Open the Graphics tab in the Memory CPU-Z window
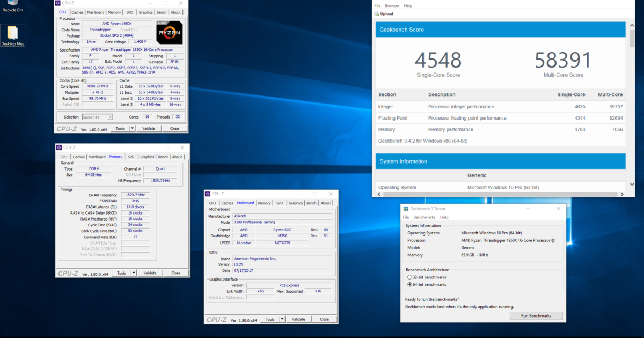This screenshot has height=338, width=644. (x=147, y=157)
